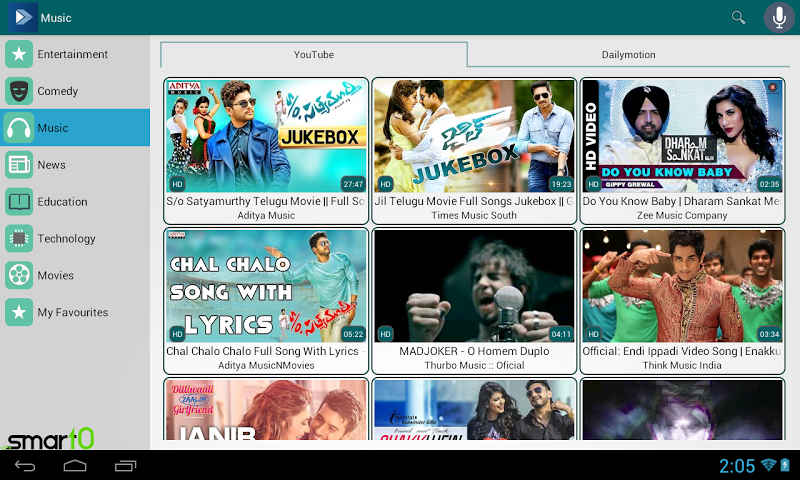Screen dimensions: 800x480
Task: Click channel name 'Thurbo Music :: Oficial'
Action: (x=474, y=365)
